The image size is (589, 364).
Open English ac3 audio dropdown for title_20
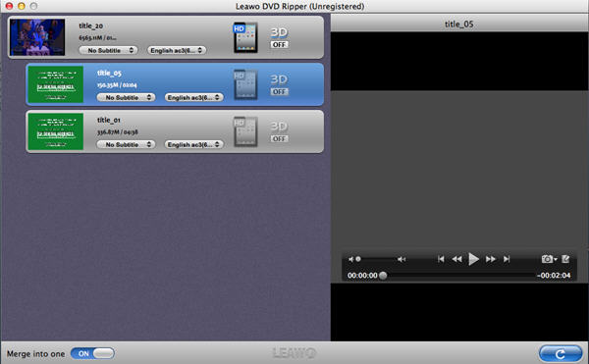pyautogui.click(x=177, y=50)
